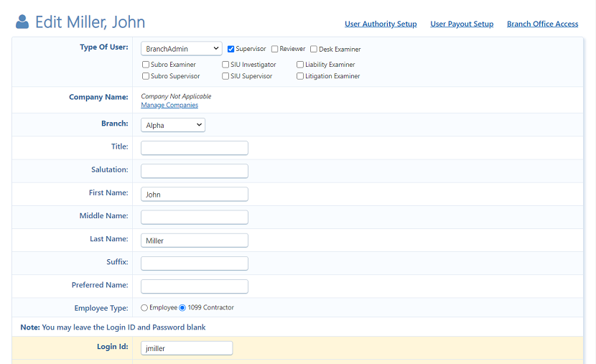Click into the Salutation field
Image resolution: width=596 pixels, height=364 pixels.
coord(195,171)
